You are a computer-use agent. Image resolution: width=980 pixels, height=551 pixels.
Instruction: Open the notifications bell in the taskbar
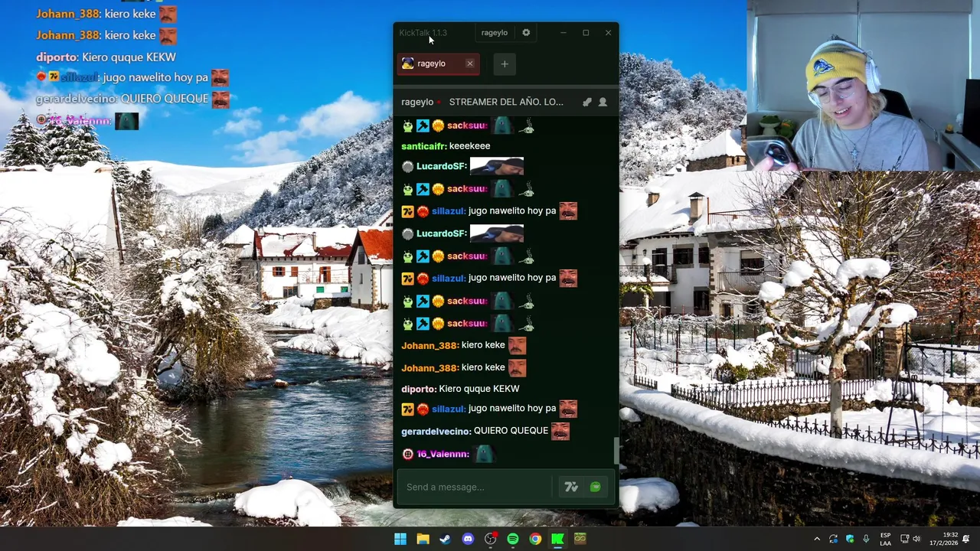coord(966,540)
